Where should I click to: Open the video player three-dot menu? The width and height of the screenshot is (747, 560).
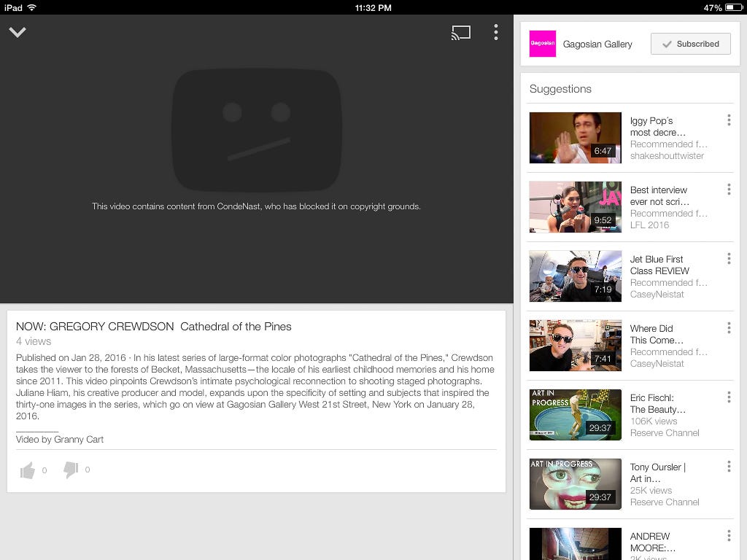tap(496, 32)
